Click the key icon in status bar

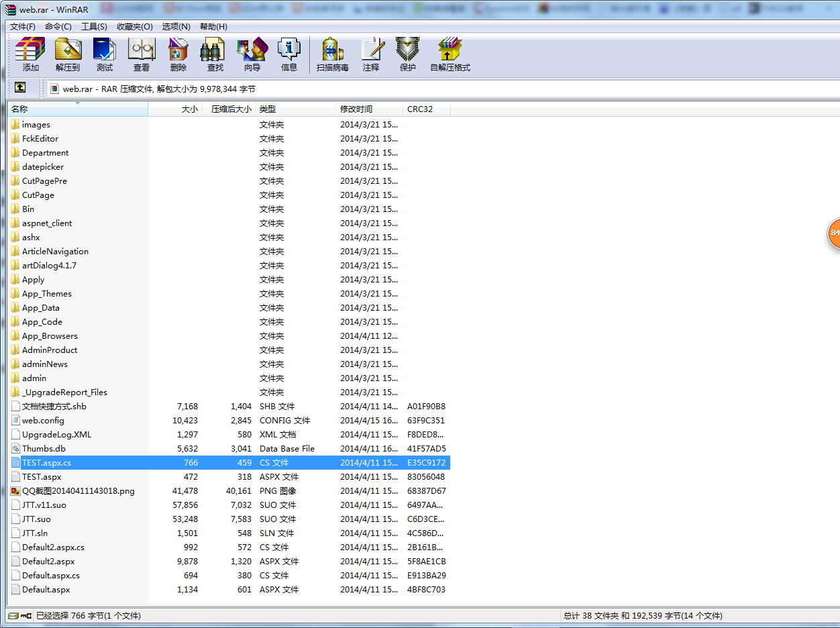25,615
